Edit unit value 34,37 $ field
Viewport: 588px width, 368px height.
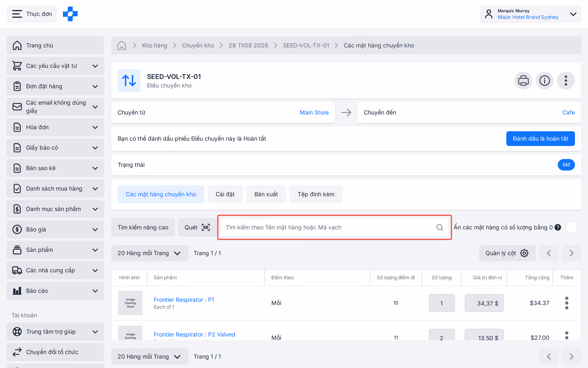[x=484, y=303]
